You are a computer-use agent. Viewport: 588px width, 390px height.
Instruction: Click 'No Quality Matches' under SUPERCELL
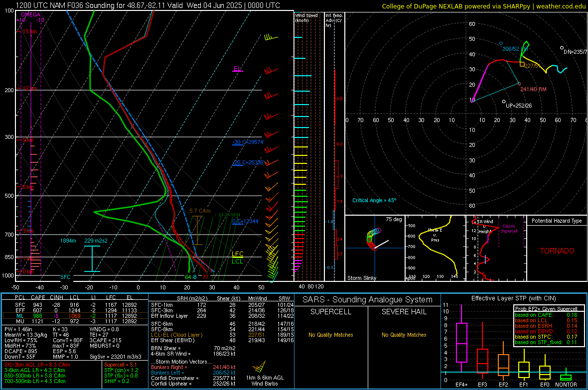(331, 335)
